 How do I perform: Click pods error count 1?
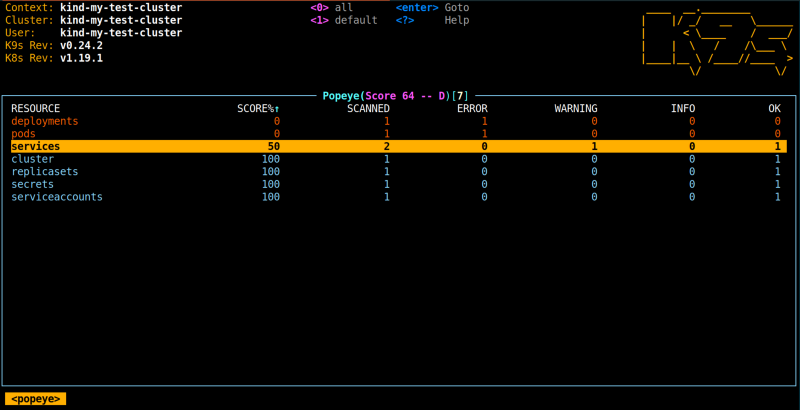(485, 134)
